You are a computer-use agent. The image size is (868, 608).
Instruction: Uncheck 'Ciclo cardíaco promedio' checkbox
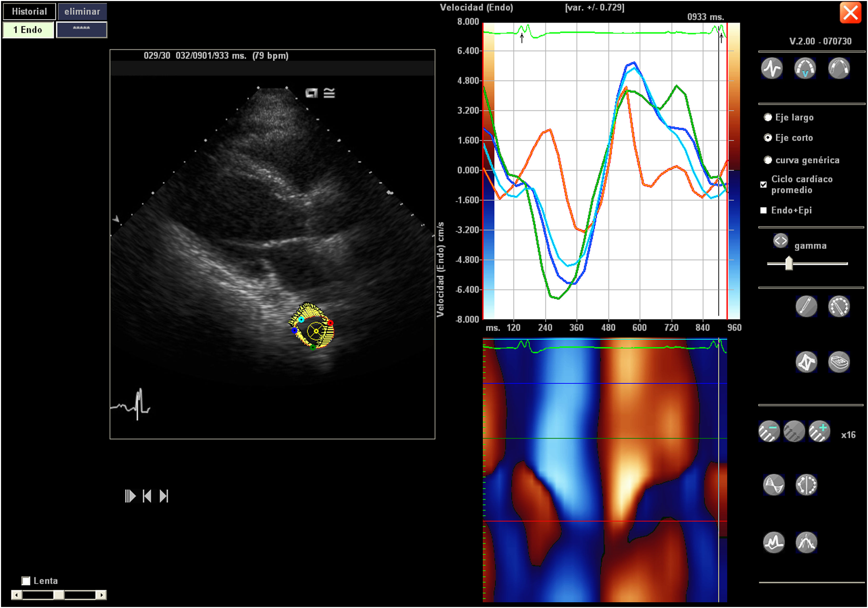(x=763, y=184)
